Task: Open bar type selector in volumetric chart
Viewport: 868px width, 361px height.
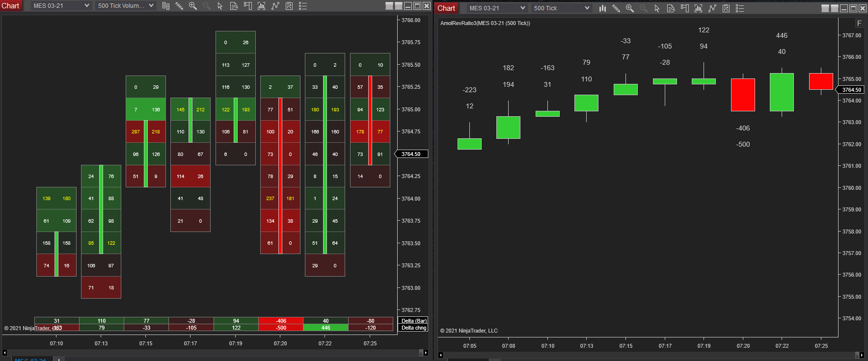Action: [x=166, y=6]
